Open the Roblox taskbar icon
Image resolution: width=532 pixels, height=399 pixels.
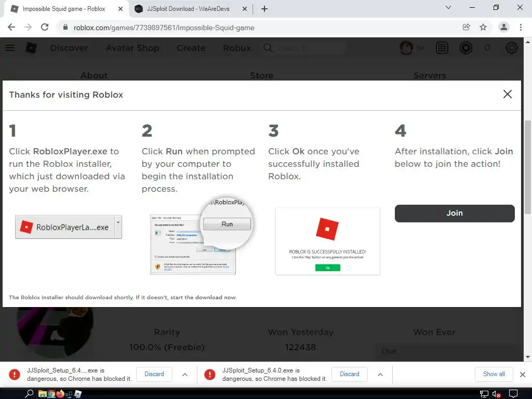click(78, 394)
